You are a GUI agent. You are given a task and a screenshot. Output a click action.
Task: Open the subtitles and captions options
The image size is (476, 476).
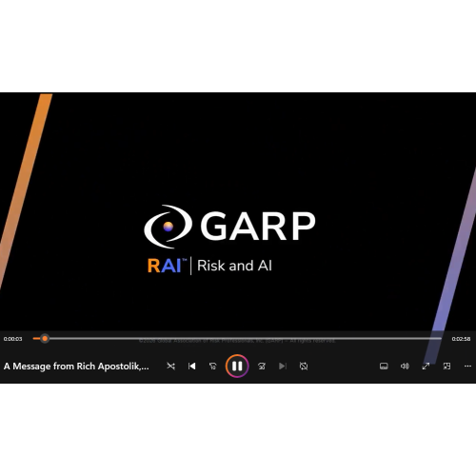click(384, 366)
